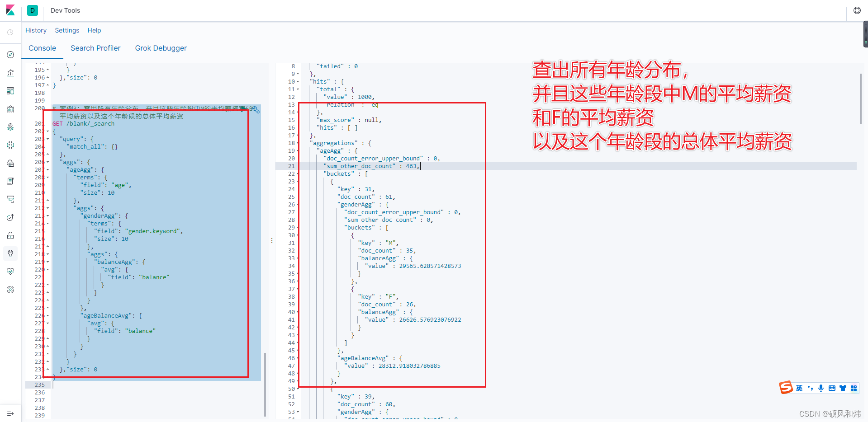Viewport: 868px width, 422px height.
Task: Collapse "genderAgg" block at response line 26
Action: [298, 205]
